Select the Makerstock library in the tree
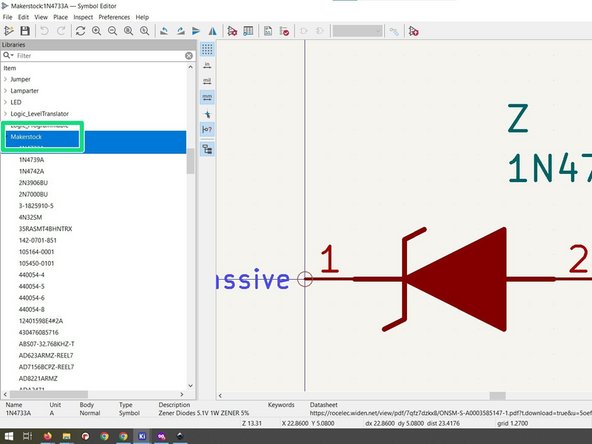Viewport: 592px width, 444px height. point(26,137)
